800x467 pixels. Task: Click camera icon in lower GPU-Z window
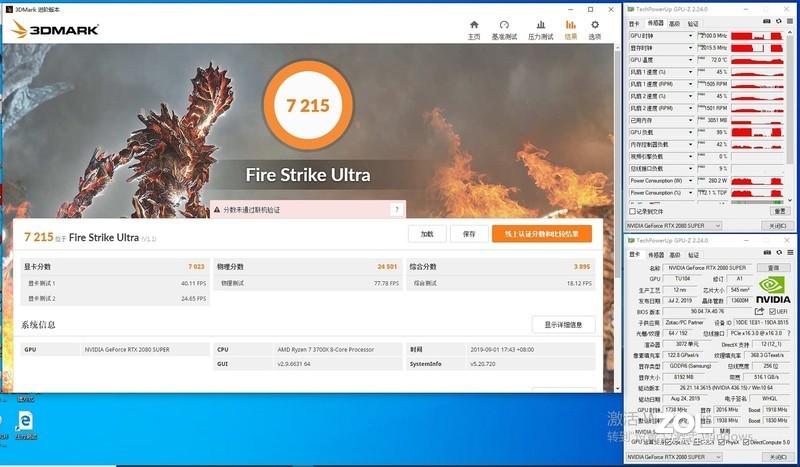(767, 253)
